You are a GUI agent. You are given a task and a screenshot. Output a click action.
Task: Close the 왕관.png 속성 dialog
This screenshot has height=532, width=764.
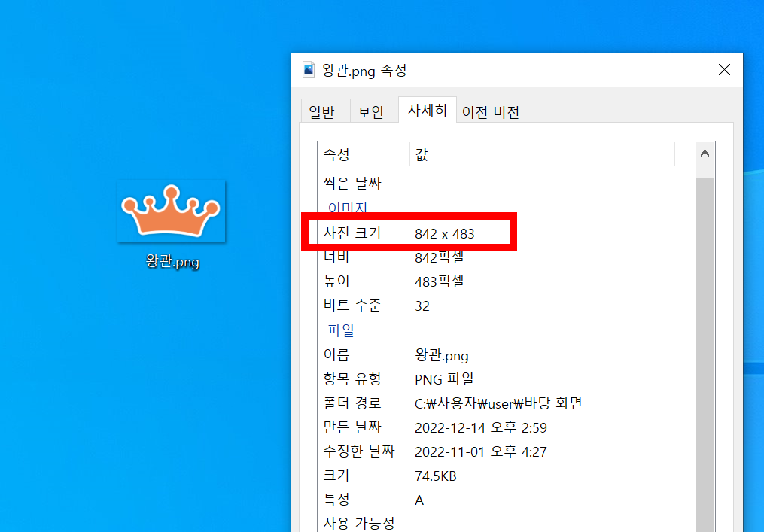tap(724, 70)
